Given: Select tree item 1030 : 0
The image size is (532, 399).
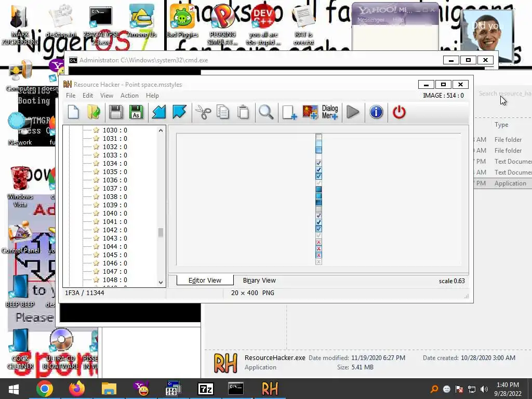Looking at the screenshot, I should 115,130.
